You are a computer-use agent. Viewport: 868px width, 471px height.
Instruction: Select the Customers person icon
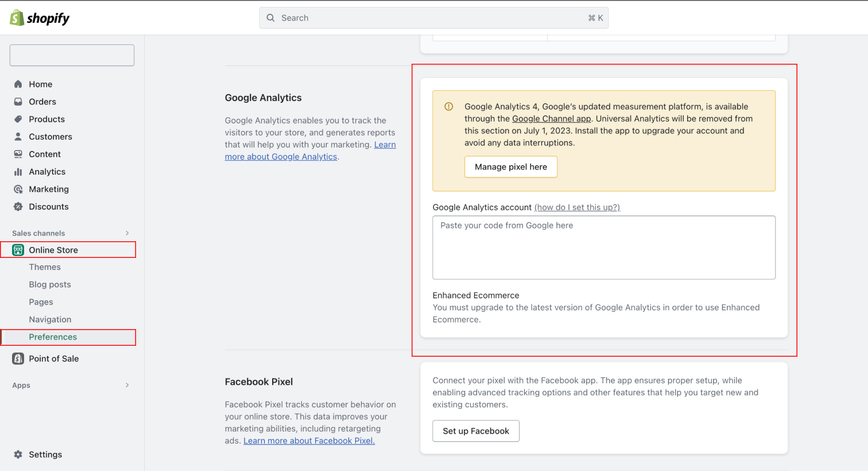tap(18, 137)
